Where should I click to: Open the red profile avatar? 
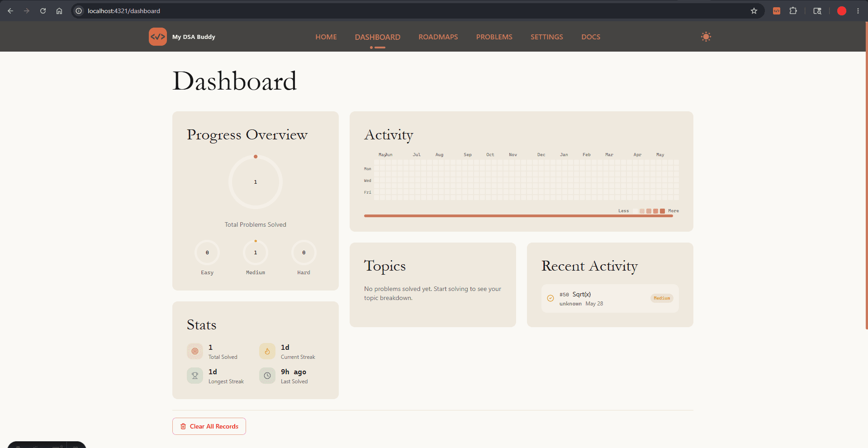click(x=842, y=11)
